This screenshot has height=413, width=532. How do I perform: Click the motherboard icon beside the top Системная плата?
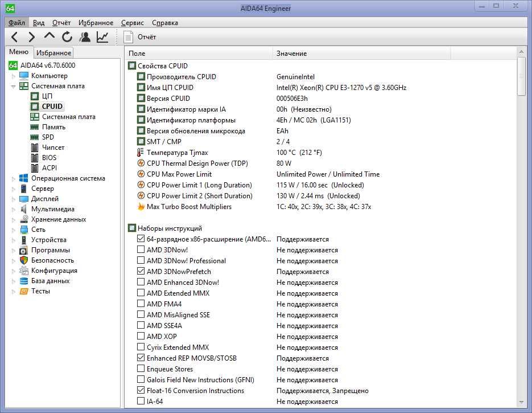pyautogui.click(x=24, y=86)
